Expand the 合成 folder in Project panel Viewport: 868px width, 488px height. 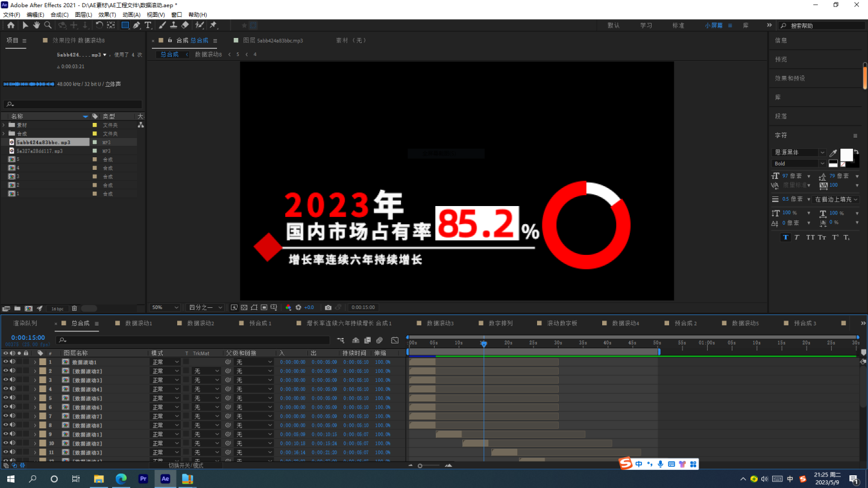tap(4, 134)
